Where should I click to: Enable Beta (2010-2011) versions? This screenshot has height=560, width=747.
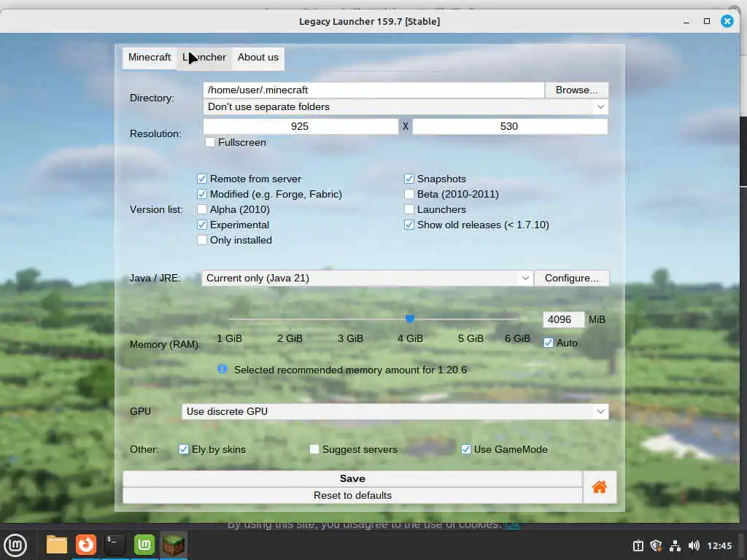coord(409,194)
